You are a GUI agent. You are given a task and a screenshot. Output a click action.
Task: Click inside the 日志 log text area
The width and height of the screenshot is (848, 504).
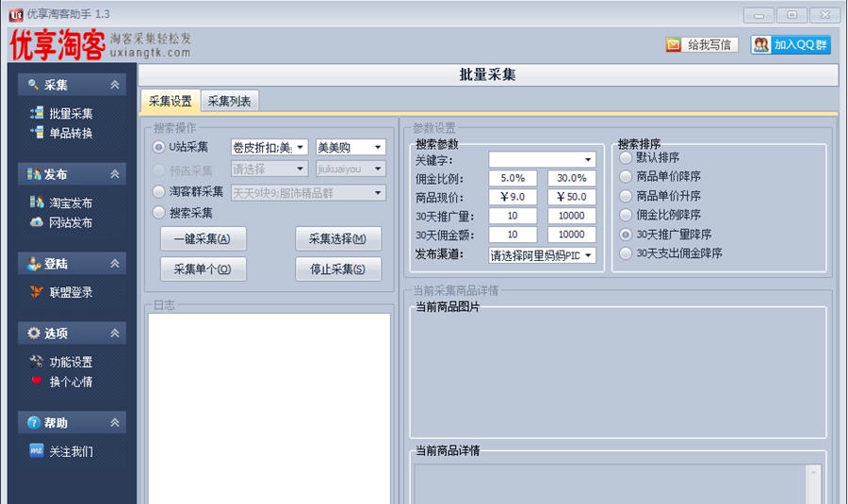pyautogui.click(x=269, y=408)
